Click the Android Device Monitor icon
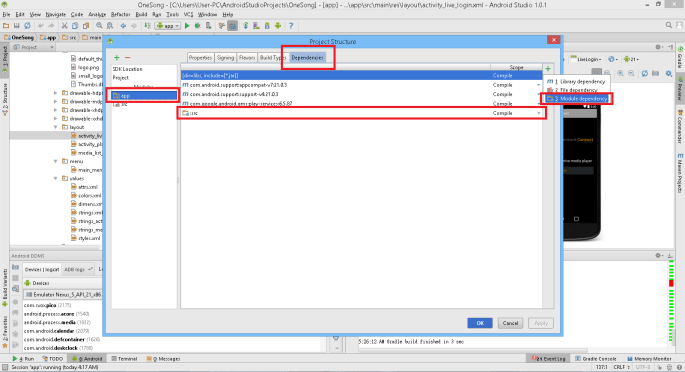 pyautogui.click(x=278, y=26)
